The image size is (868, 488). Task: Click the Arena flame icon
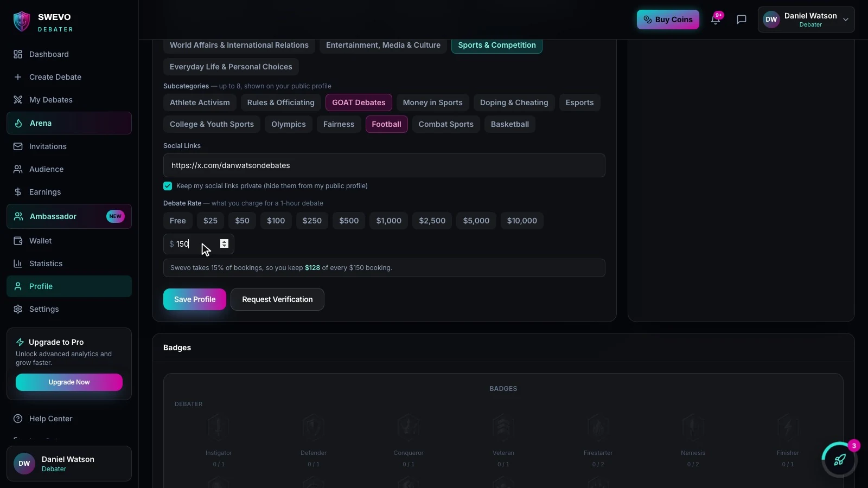tap(18, 123)
